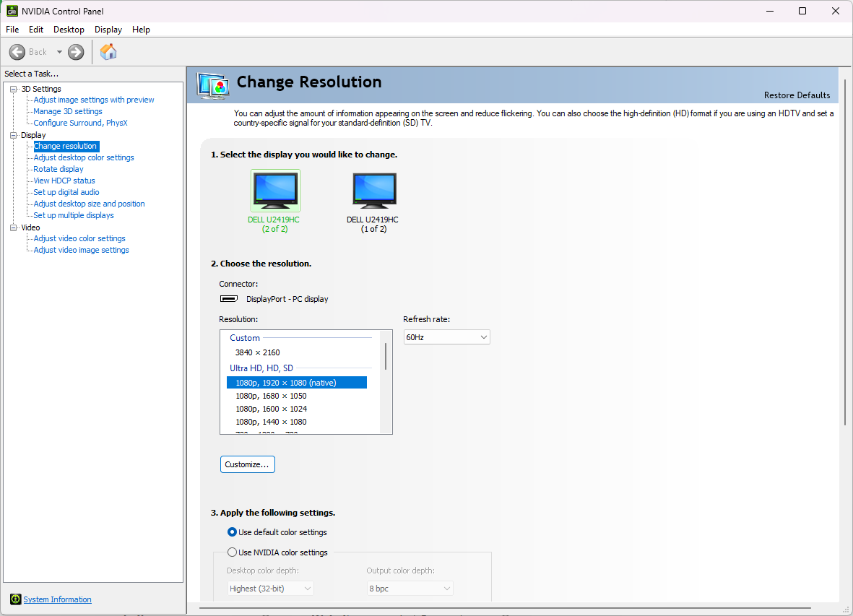Click the bottom horizontal scrollbar
Screen dimensions: 853x616
505,608
